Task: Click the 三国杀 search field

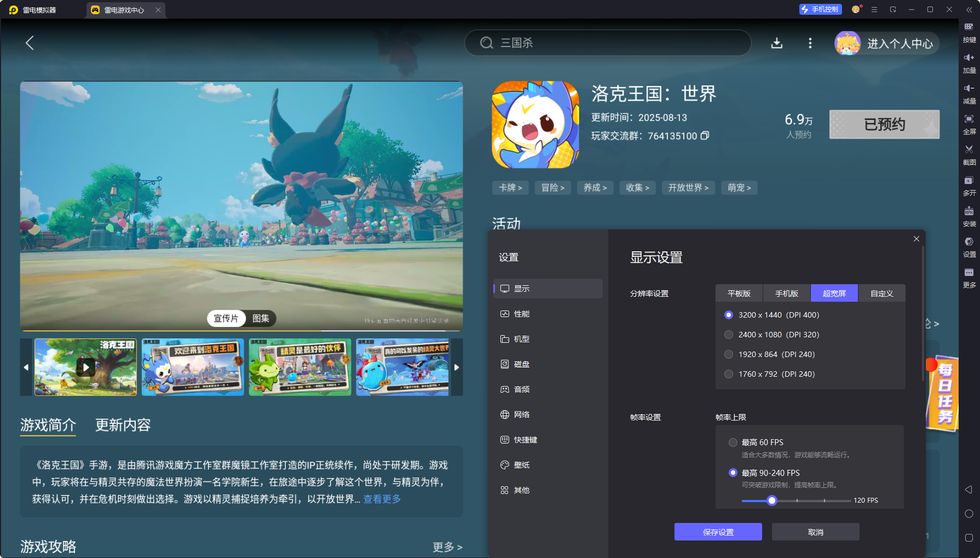Action: point(608,43)
